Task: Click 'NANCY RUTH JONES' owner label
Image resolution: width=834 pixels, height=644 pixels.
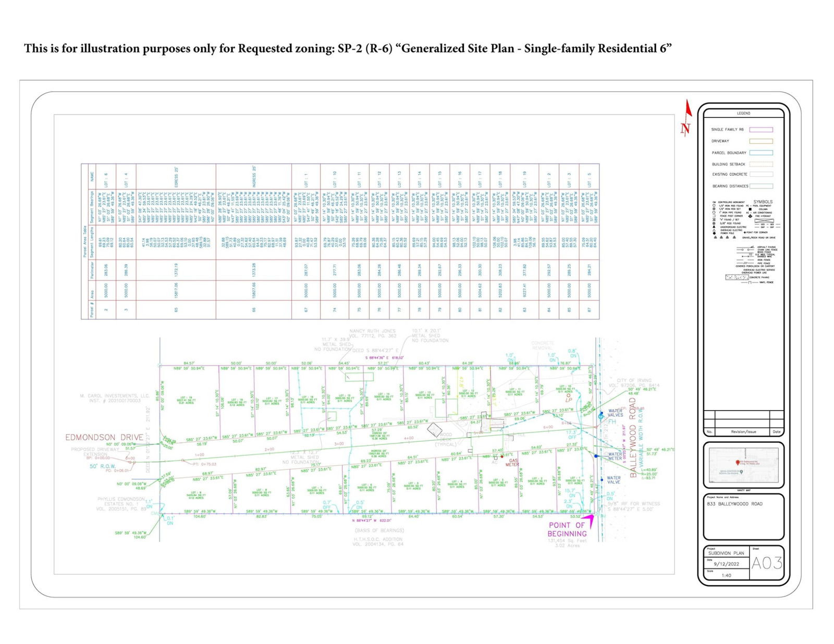Action: [373, 331]
